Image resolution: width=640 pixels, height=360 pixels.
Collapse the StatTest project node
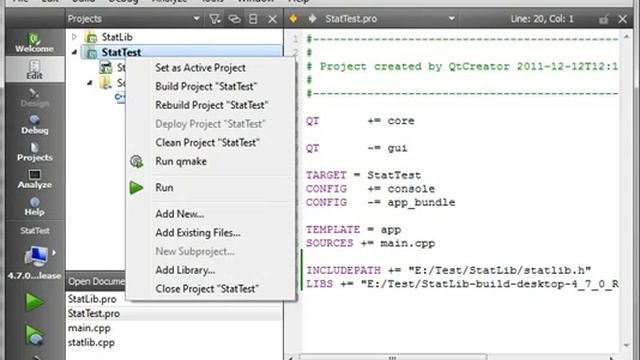(74, 52)
